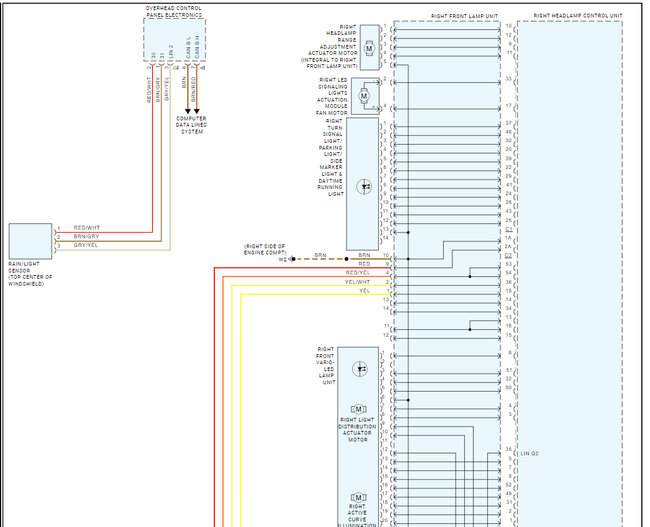Select the rain/light sensor box
650x527 pixels.
(30, 241)
